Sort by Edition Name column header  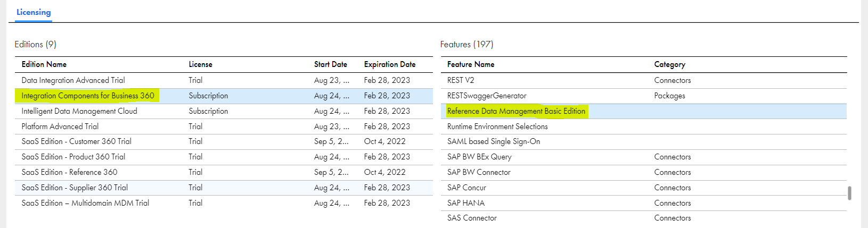coord(44,64)
